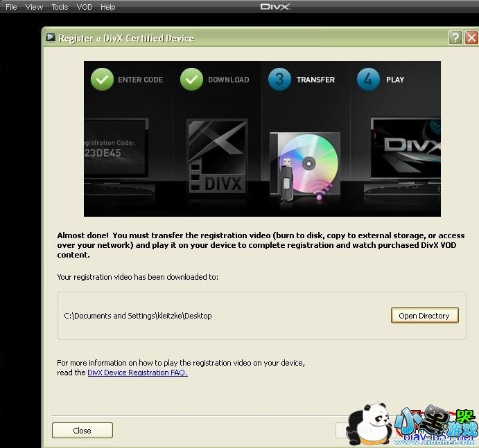Viewport: 479px width, 448px height.
Task: Click the Close button in the dialog
Action: 82,430
